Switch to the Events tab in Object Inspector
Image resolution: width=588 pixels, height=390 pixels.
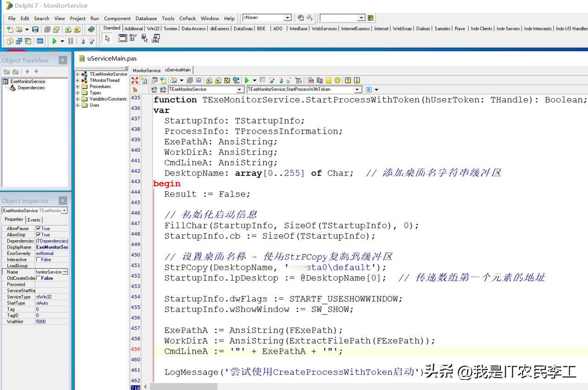pos(34,220)
